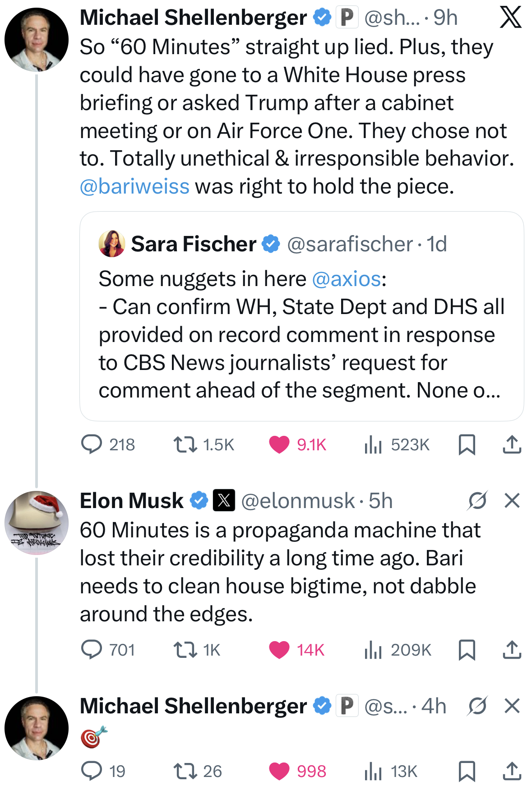Share Elon Musk's reply
532x786 pixels.
pos(512,650)
